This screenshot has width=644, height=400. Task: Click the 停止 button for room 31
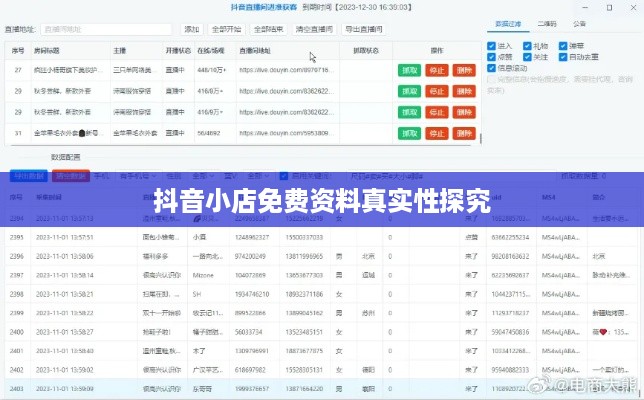[437, 133]
